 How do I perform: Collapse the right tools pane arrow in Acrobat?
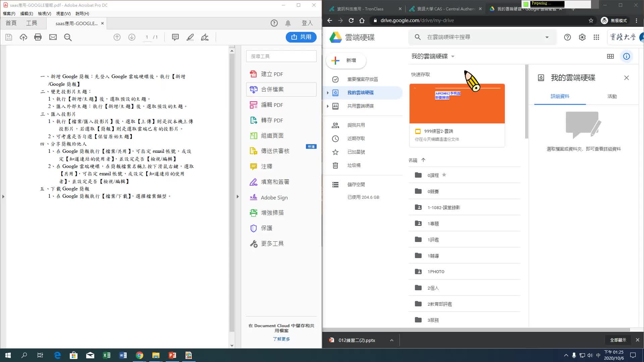point(237,197)
